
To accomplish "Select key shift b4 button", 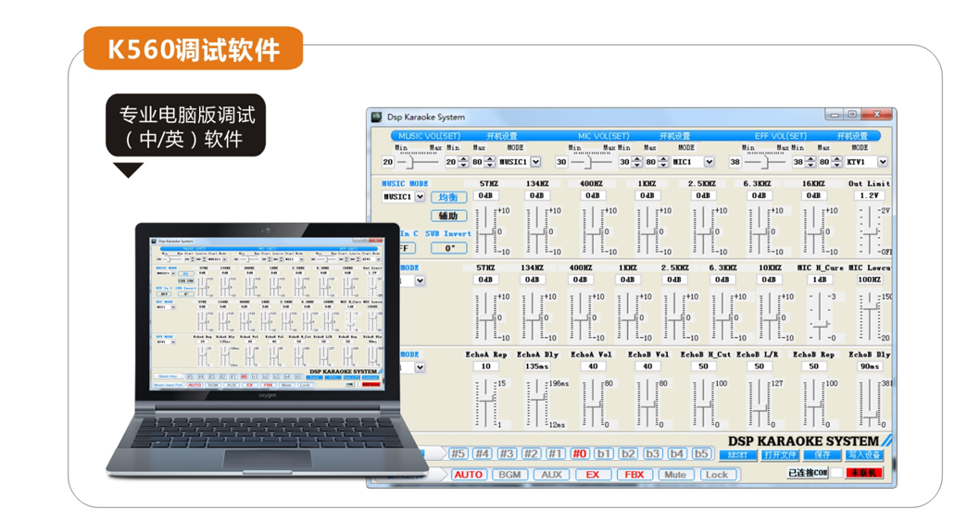I will [677, 454].
